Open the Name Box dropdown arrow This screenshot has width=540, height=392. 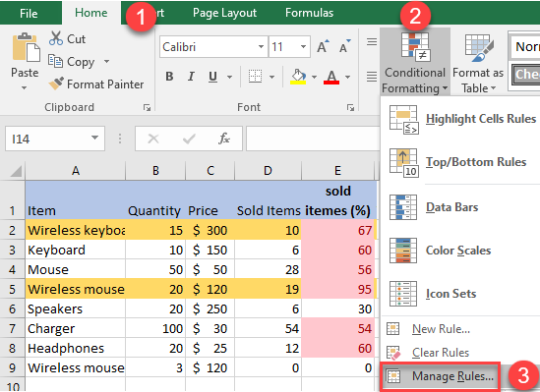pos(94,138)
